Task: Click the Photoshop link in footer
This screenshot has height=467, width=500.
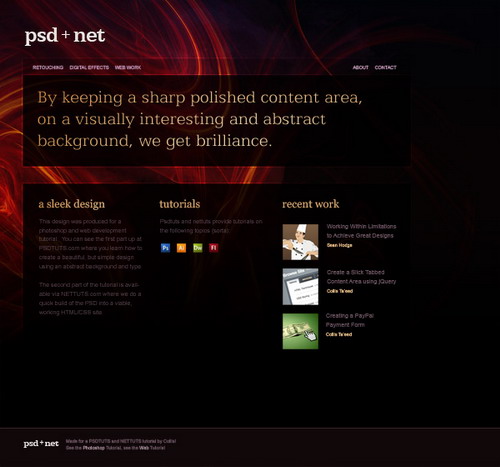Action: pyautogui.click(x=94, y=448)
